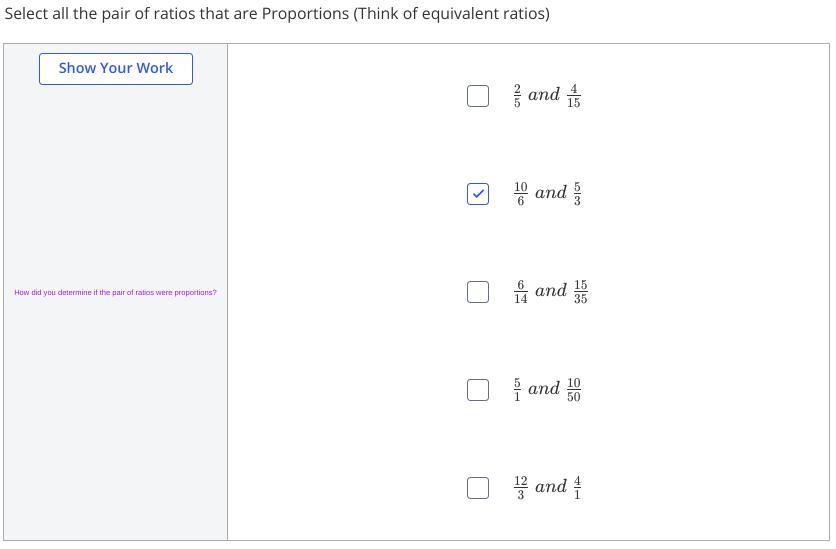836x549 pixels.
Task: Click the fraction 5/1 in the fourth option
Action: pyautogui.click(x=517, y=389)
